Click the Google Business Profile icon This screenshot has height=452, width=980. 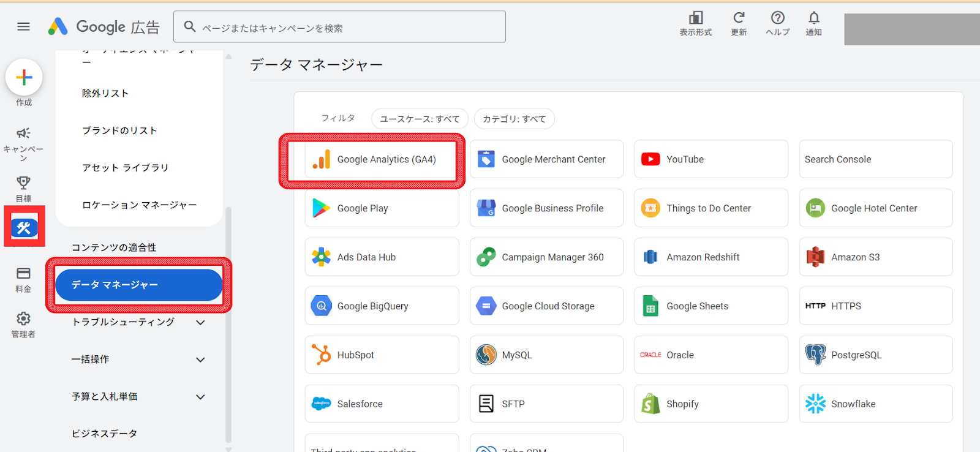pos(486,208)
